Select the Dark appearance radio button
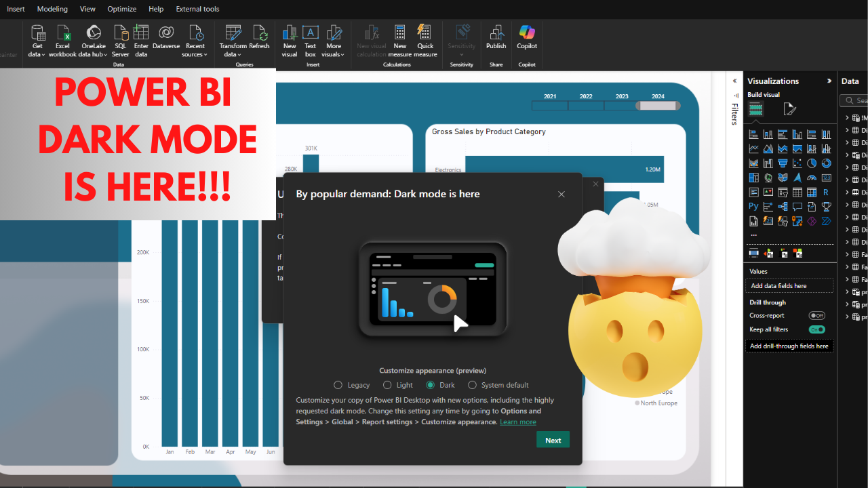The image size is (868, 488). (431, 385)
